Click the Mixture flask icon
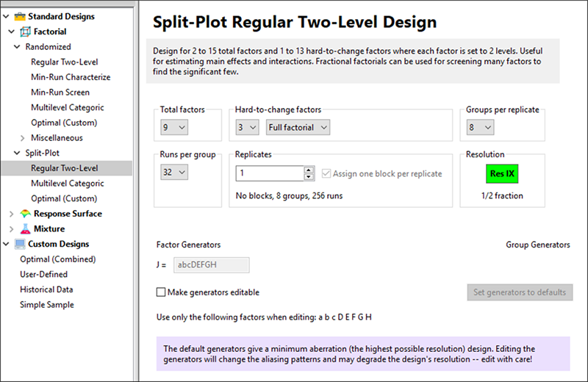The width and height of the screenshot is (588, 382). (x=26, y=229)
